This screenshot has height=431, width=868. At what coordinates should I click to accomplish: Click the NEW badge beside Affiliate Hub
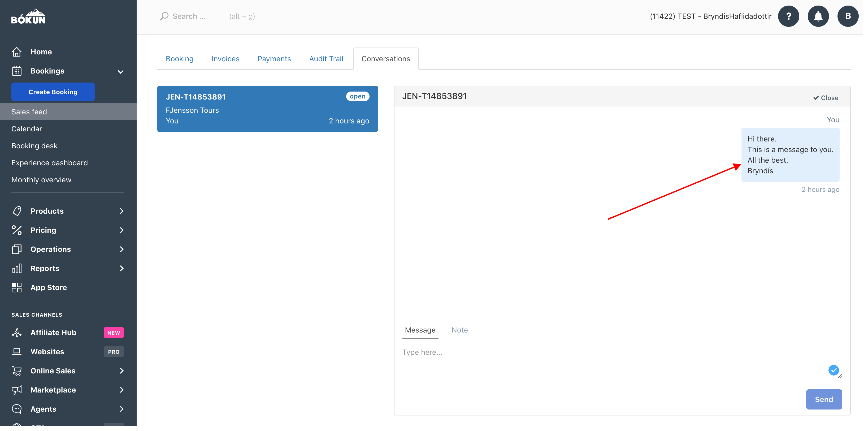[114, 335]
